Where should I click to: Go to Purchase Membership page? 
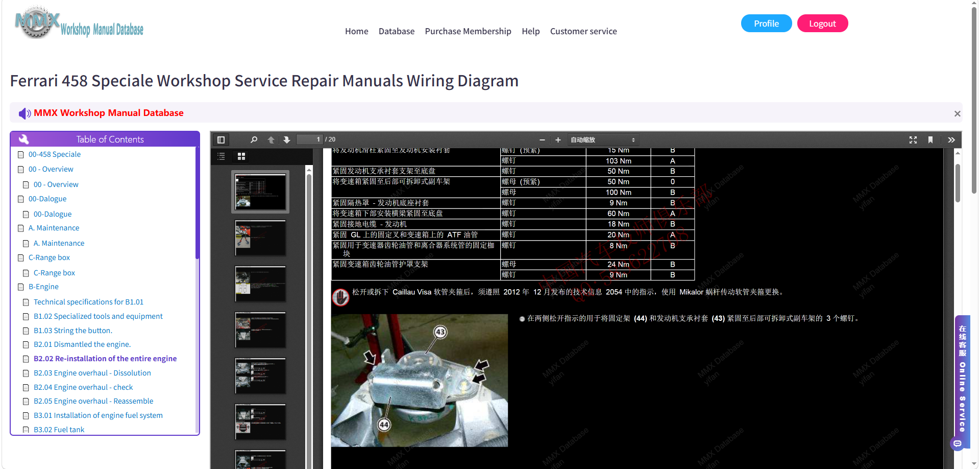pyautogui.click(x=468, y=31)
